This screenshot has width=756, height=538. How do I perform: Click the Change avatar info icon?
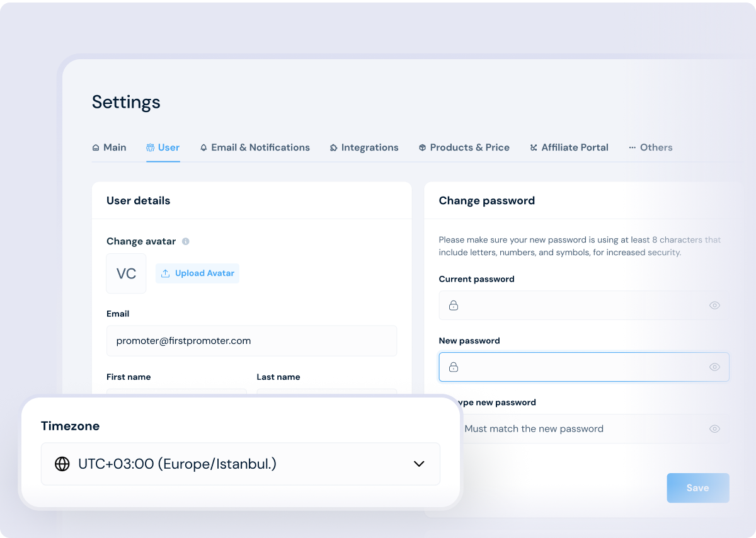pyautogui.click(x=186, y=241)
